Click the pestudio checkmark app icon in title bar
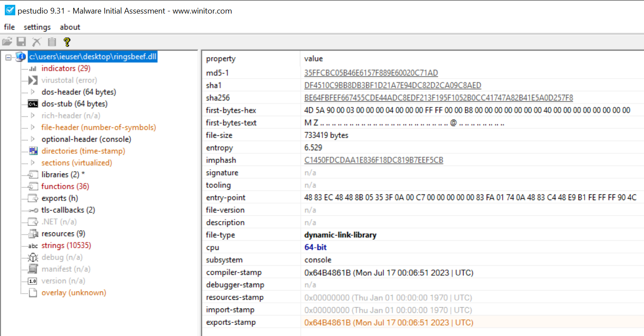Image resolution: width=644 pixels, height=336 pixels. 10,10
